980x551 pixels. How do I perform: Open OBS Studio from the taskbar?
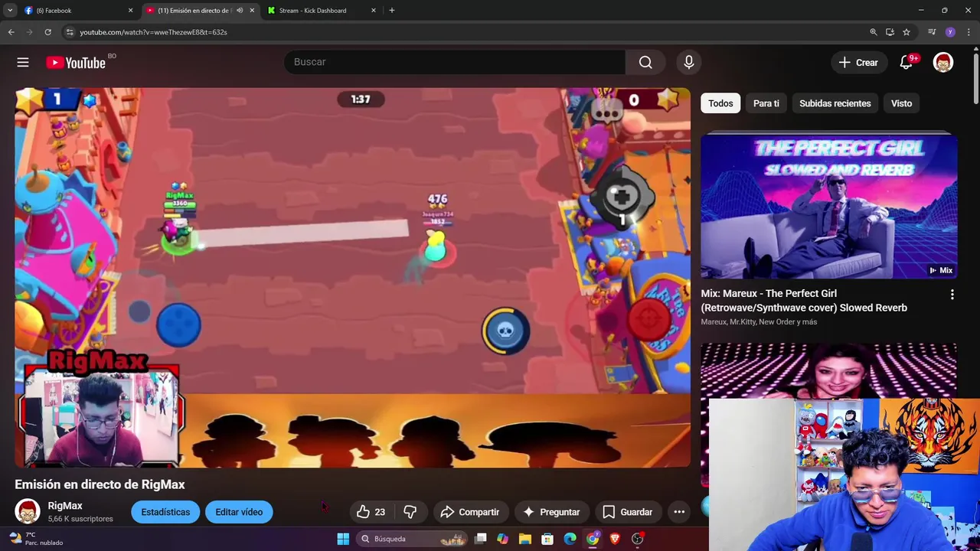pos(637,539)
